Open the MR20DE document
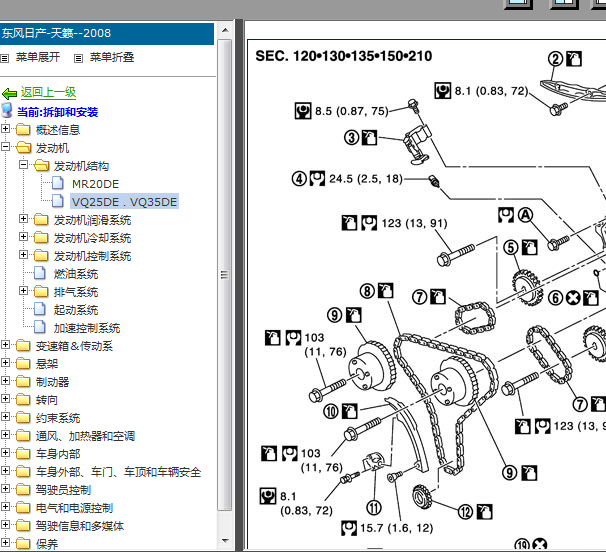Viewport: 606px width, 552px height. click(x=95, y=184)
